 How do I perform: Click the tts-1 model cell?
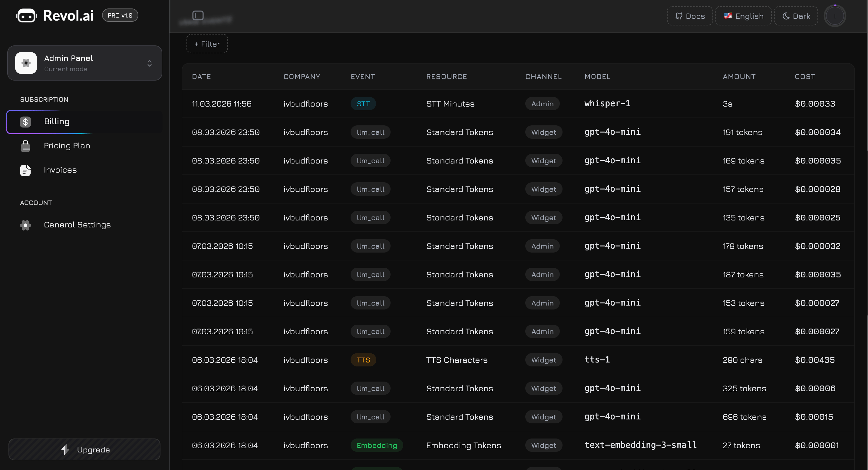click(597, 360)
